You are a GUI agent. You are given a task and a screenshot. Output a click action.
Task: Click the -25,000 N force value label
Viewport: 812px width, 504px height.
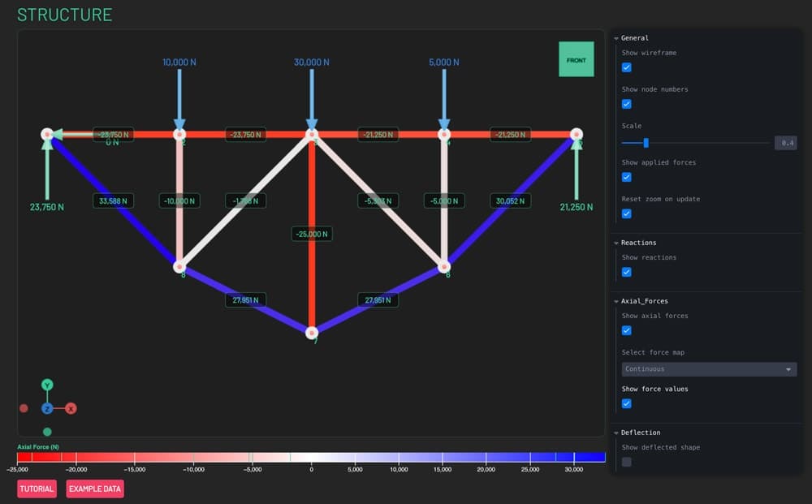pos(312,233)
